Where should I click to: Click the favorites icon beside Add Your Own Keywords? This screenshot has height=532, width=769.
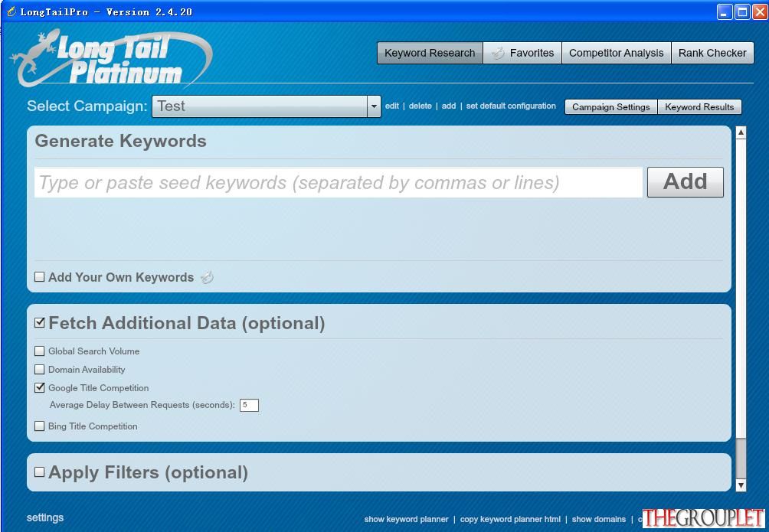(x=207, y=278)
